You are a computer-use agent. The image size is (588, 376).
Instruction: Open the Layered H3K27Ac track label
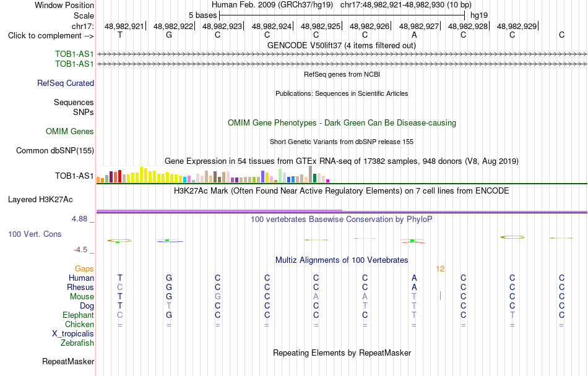click(40, 200)
